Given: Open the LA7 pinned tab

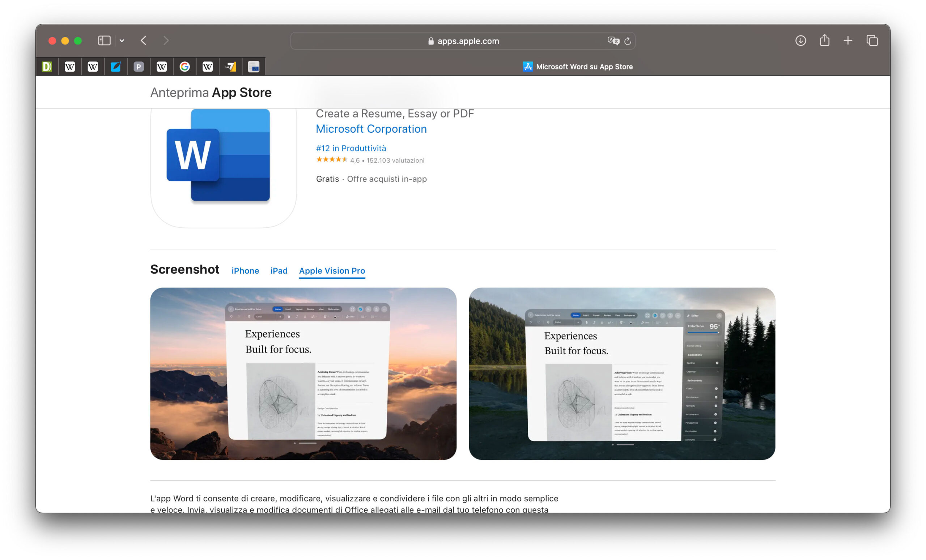Looking at the screenshot, I should point(230,67).
